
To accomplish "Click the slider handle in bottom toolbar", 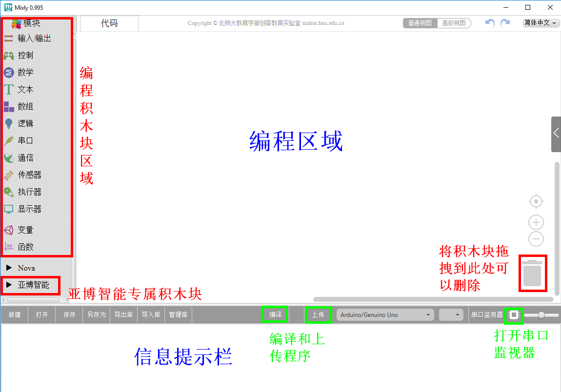I will [x=541, y=315].
